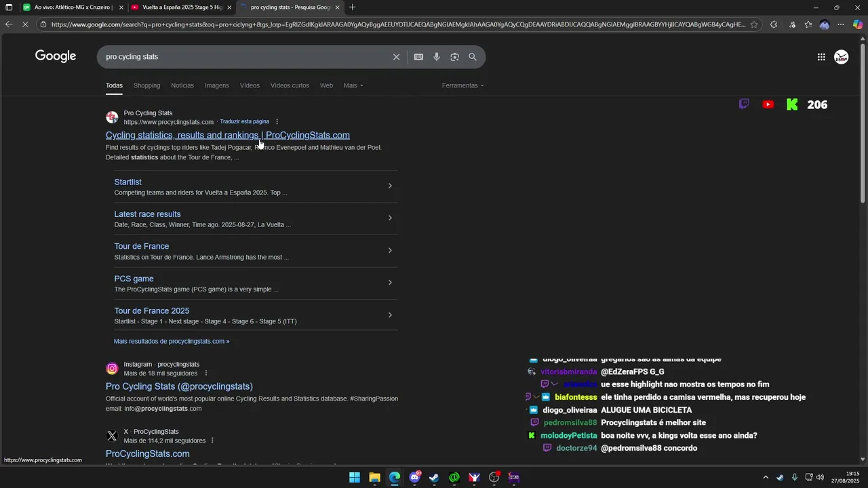868x488 pixels.
Task: Launch Copilot from the Edge toolbar
Action: click(x=858, y=24)
